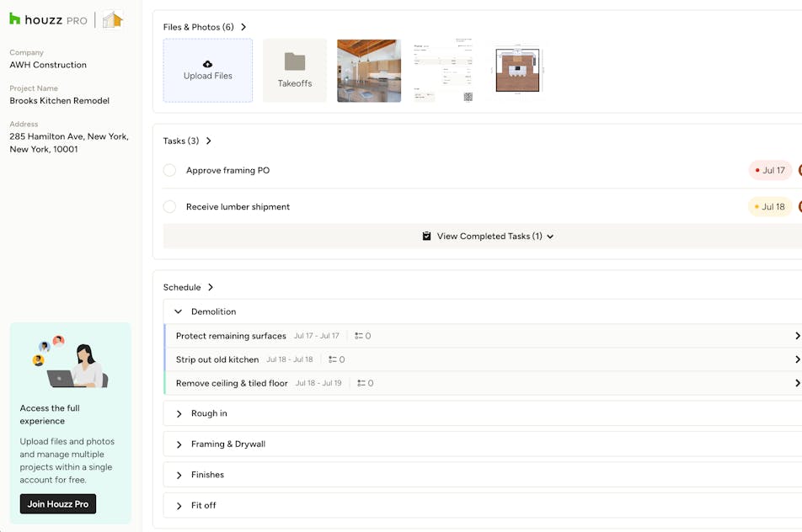Collapse the Demolition schedule section
802x532 pixels.
179,311
